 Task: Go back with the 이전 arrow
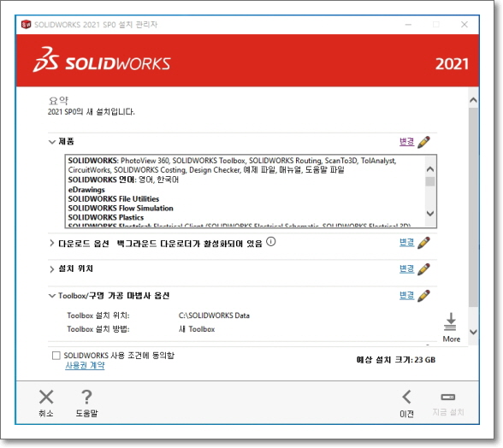pos(407,397)
